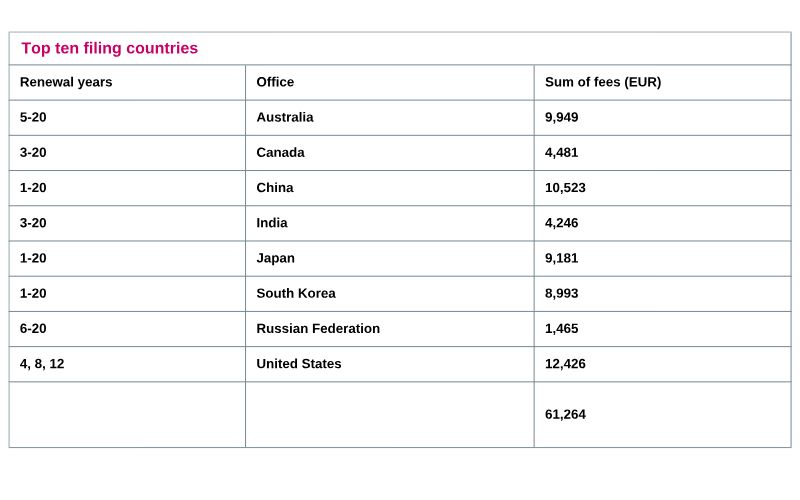Click the South Korea office cell

pos(296,293)
